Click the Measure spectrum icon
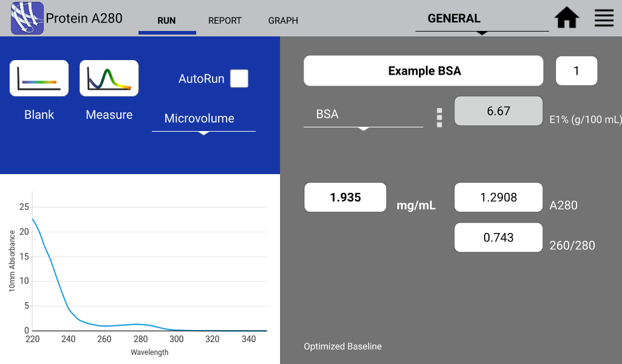 pyautogui.click(x=109, y=78)
